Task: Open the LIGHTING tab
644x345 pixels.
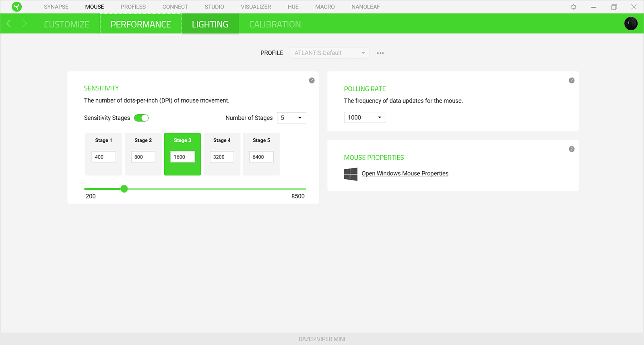Action: pos(210,24)
